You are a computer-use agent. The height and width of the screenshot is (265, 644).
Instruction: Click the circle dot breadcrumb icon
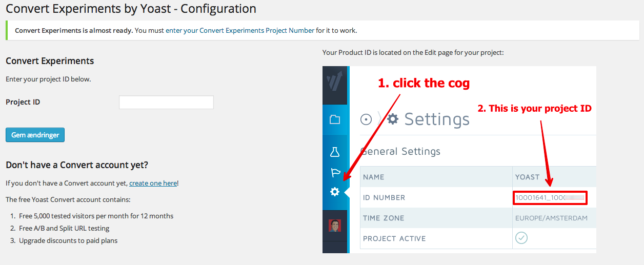366,119
